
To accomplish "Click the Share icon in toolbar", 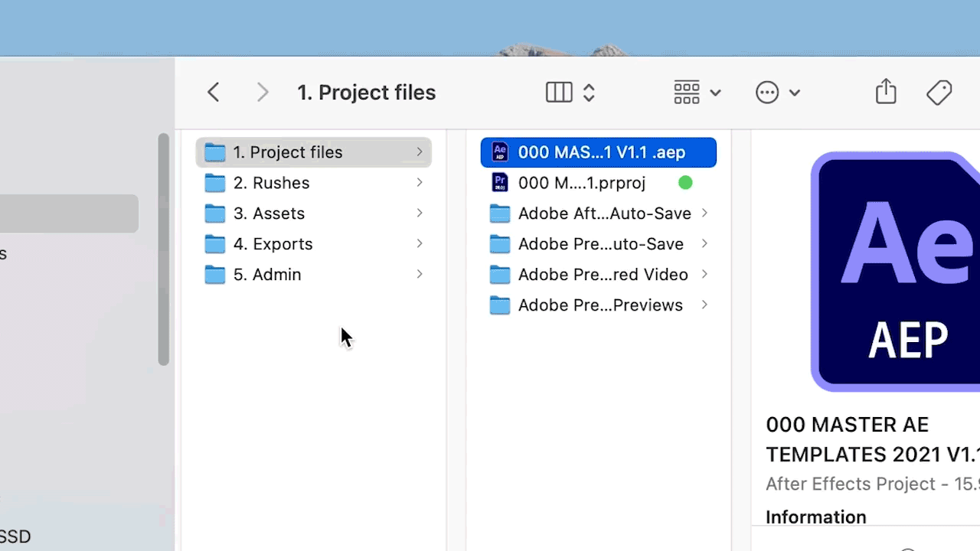I will click(886, 91).
